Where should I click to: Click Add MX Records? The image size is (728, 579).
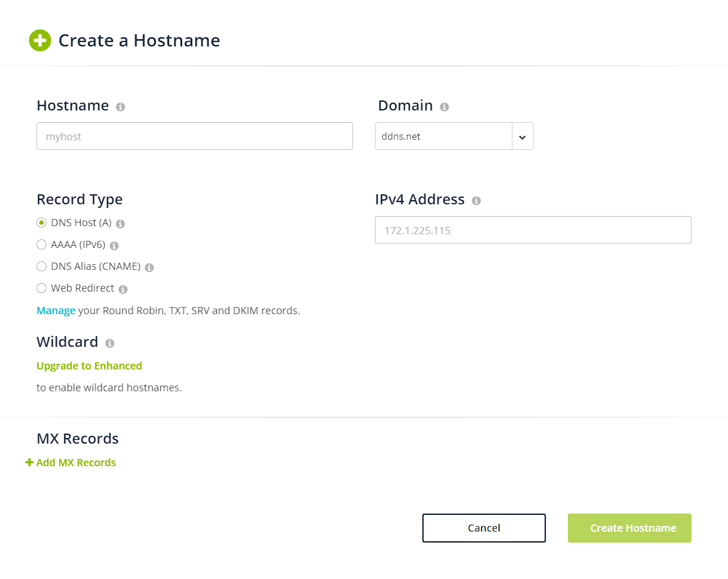click(71, 463)
